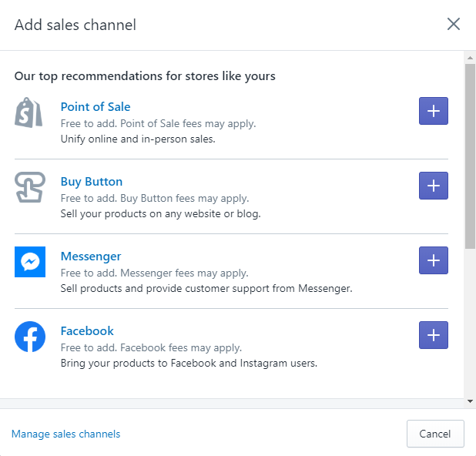Add the Messenger sales channel
The height and width of the screenshot is (456, 476).
coord(433,260)
